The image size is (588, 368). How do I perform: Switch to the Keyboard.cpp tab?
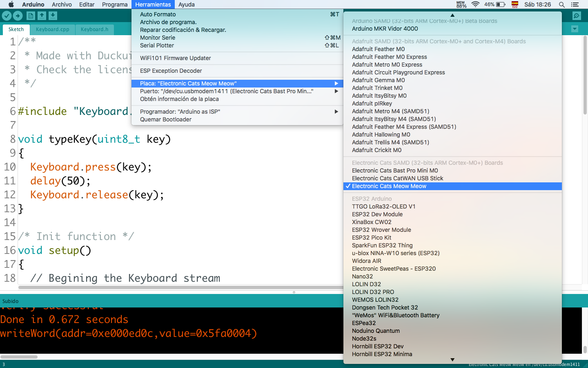[53, 29]
